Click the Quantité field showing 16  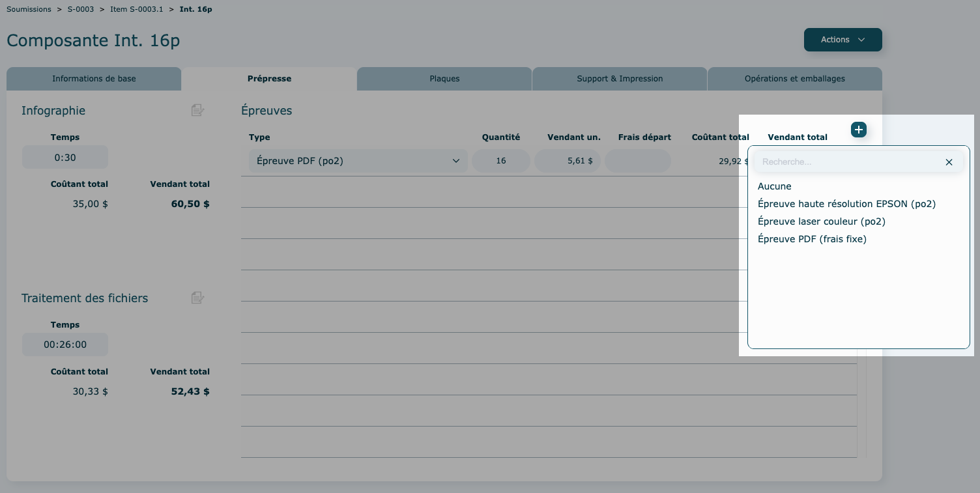click(500, 161)
